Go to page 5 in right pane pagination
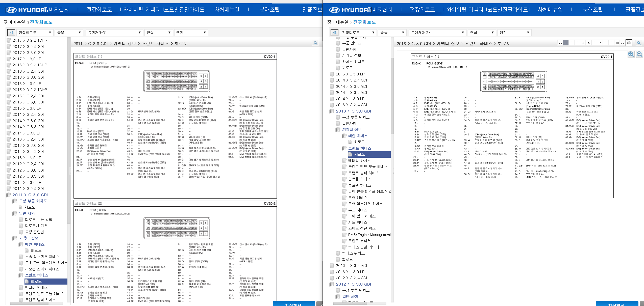Screen dimensions: 644x306 [x=589, y=43]
